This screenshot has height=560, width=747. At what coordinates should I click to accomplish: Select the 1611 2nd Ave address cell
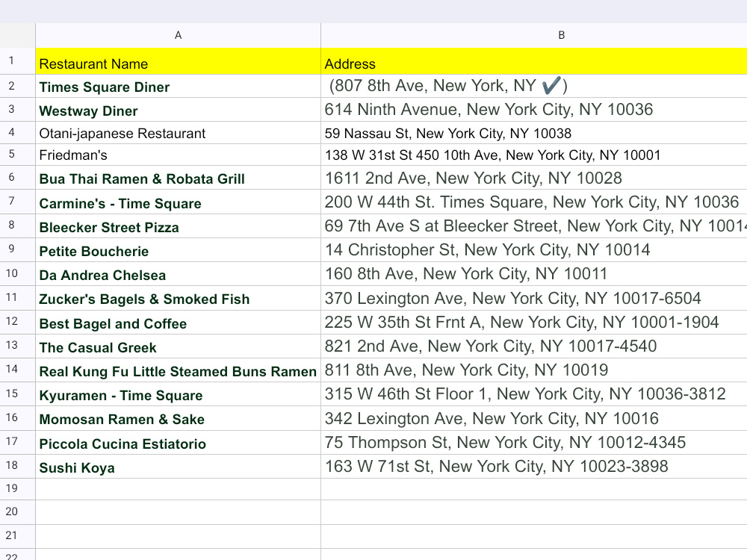tap(534, 178)
